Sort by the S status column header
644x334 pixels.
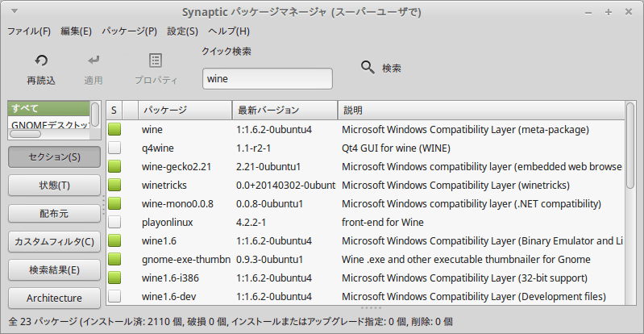(x=114, y=111)
